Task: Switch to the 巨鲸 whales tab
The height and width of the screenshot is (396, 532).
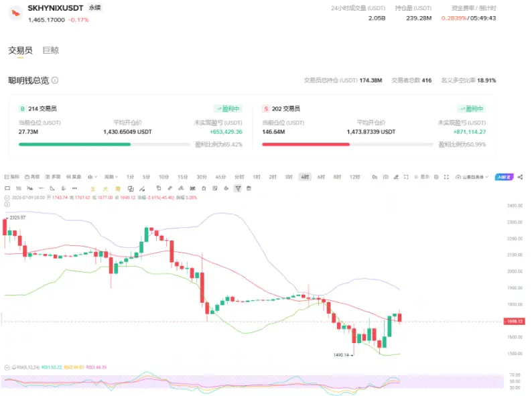Action: 50,50
